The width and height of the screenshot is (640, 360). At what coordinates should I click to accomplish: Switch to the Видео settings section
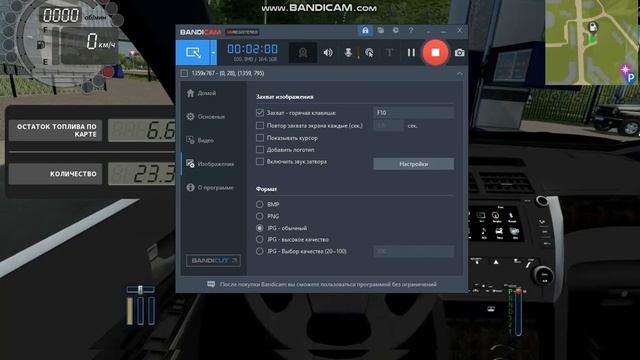(200, 140)
